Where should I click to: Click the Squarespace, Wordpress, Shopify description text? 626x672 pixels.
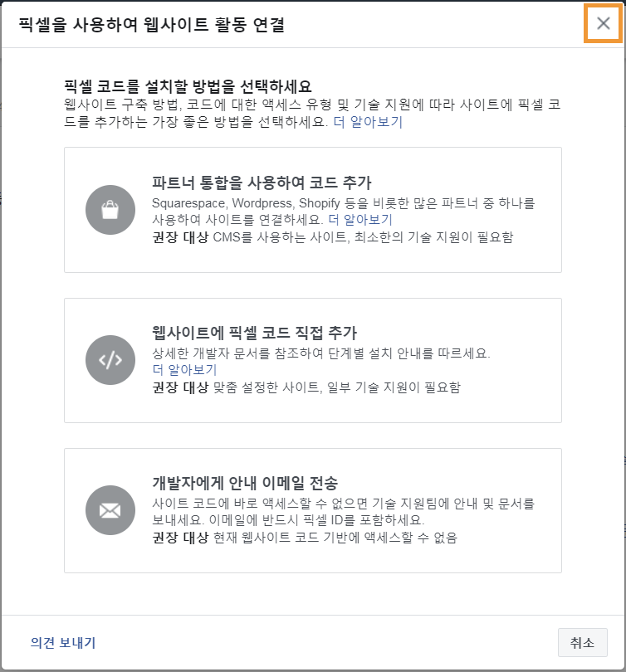coord(344,212)
